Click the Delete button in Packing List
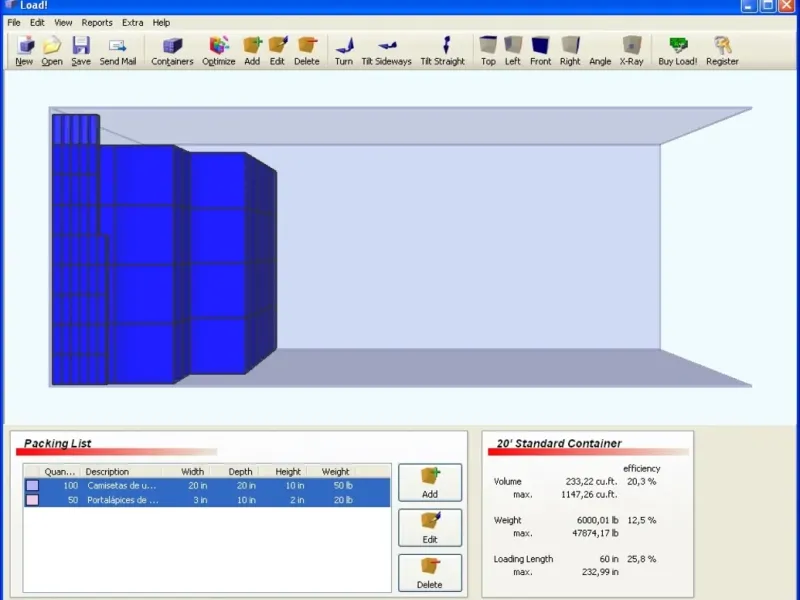 430,573
